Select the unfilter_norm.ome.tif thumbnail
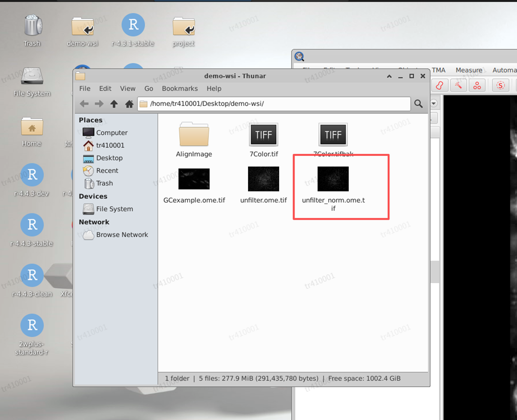The image size is (517, 420). pyautogui.click(x=333, y=179)
